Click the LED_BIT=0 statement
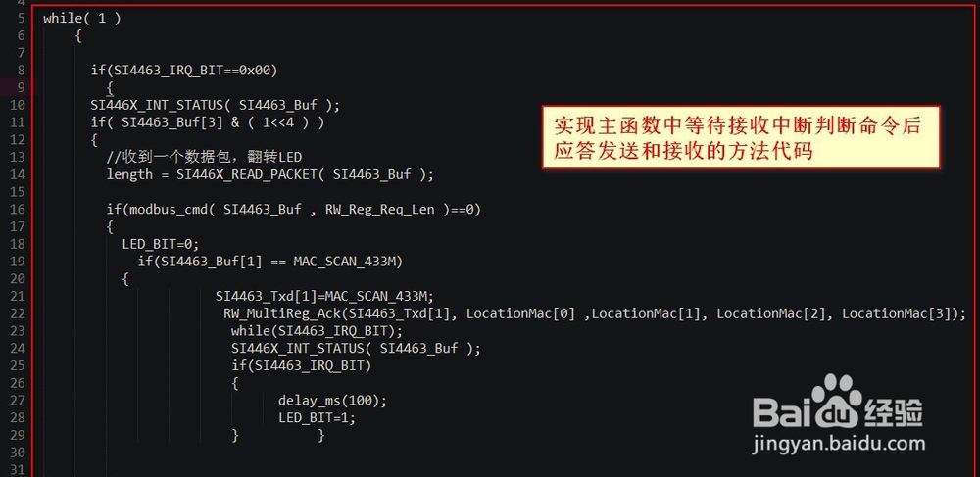This screenshot has height=477, width=980. 161,244
